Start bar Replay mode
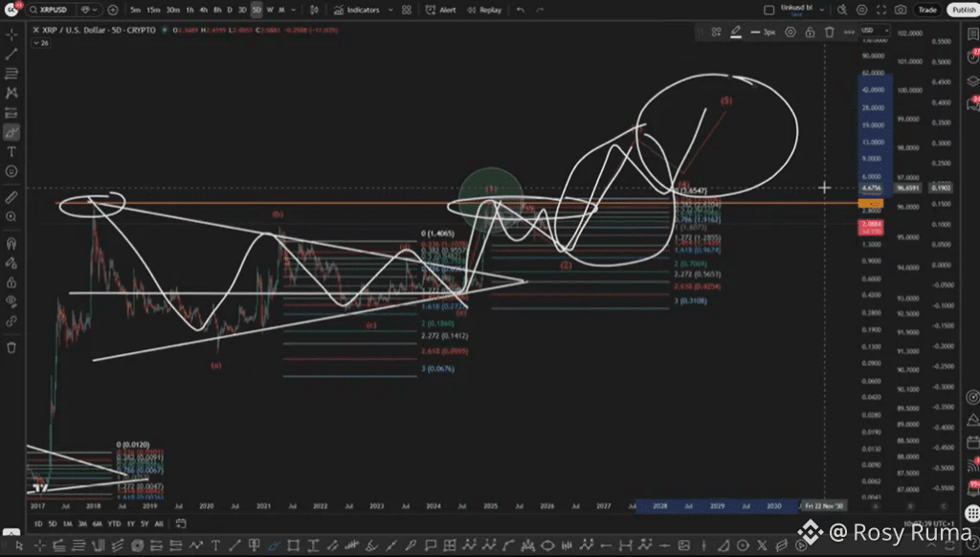 tap(484, 10)
